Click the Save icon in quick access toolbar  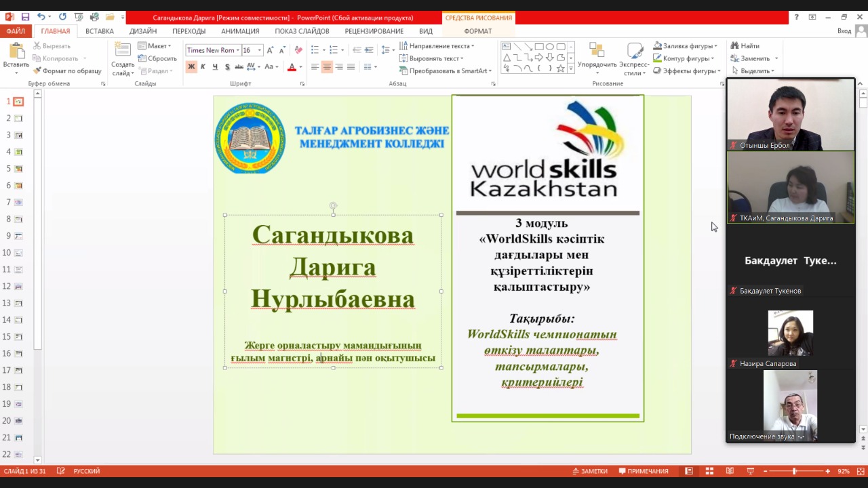click(x=25, y=17)
